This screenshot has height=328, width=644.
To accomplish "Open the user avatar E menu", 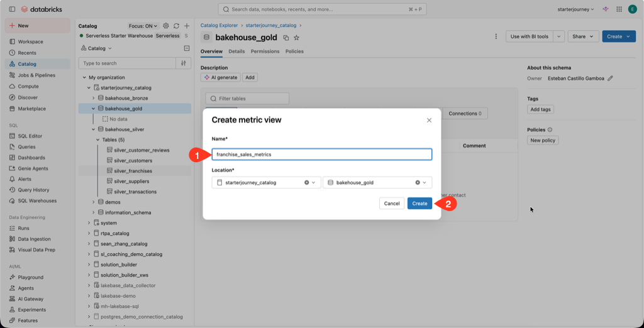I will [x=633, y=9].
